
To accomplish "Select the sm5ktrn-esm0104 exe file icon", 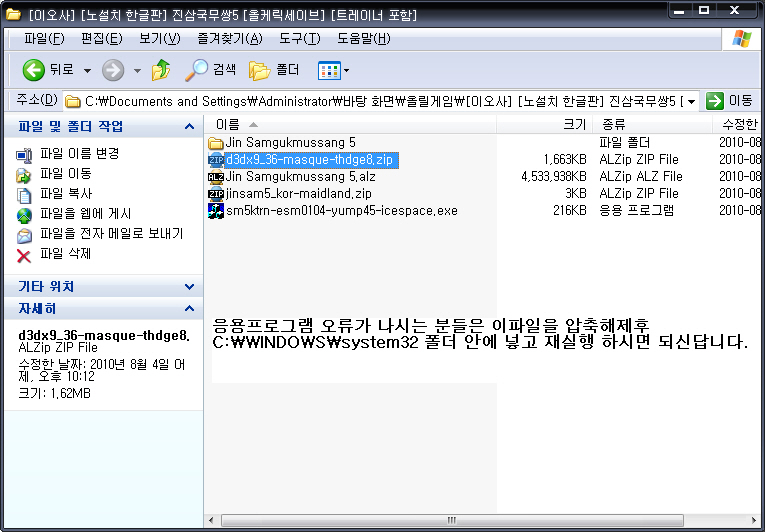I will coord(215,211).
